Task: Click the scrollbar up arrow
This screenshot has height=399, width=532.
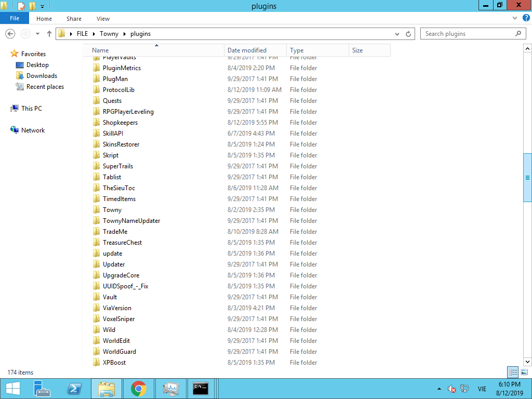Action: [x=527, y=48]
